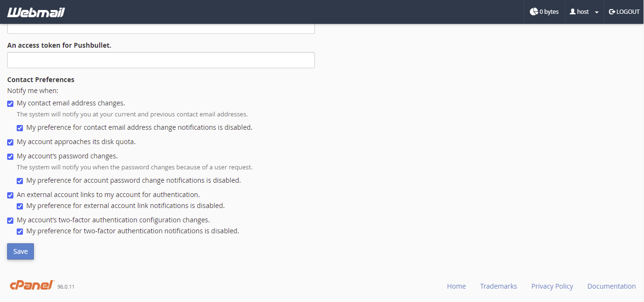644x302 pixels.
Task: Open the Home footer link
Action: tap(456, 286)
